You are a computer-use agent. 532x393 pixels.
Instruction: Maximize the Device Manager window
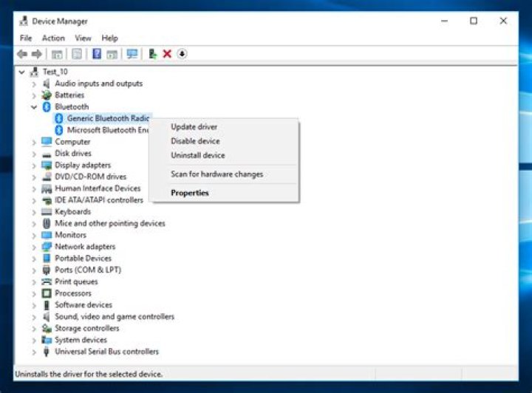pyautogui.click(x=474, y=21)
